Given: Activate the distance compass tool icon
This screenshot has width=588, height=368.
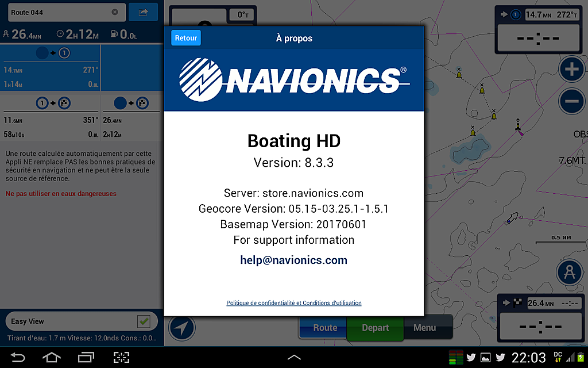Looking at the screenshot, I should 569,272.
